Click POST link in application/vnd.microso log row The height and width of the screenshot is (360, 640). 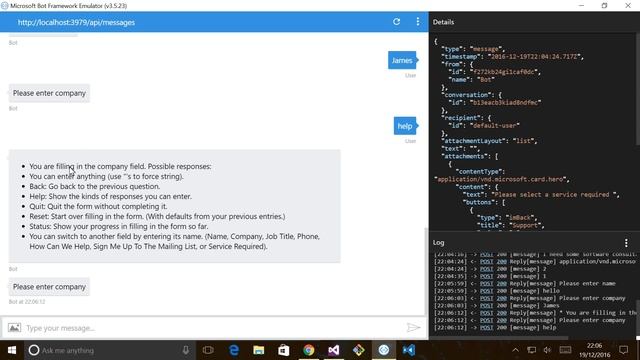pos(486,262)
